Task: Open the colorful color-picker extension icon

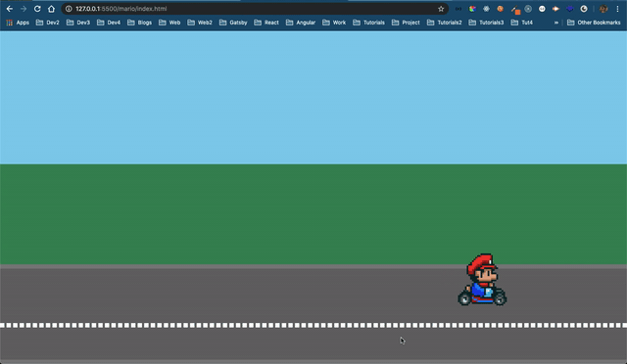Action: coord(472,9)
